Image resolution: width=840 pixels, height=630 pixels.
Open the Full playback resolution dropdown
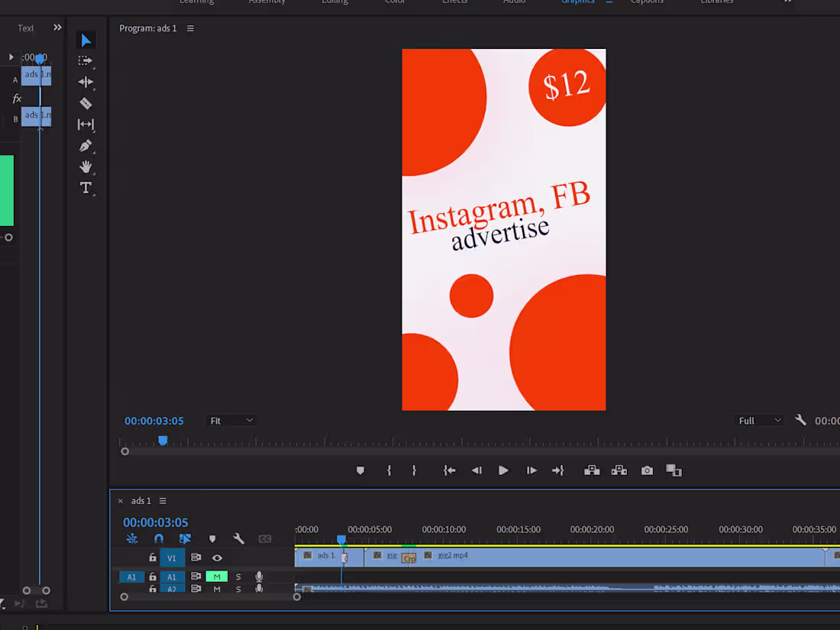[x=758, y=420]
